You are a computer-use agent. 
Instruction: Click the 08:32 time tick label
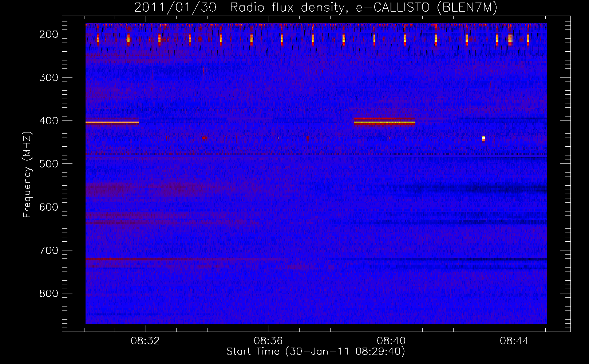146,341
